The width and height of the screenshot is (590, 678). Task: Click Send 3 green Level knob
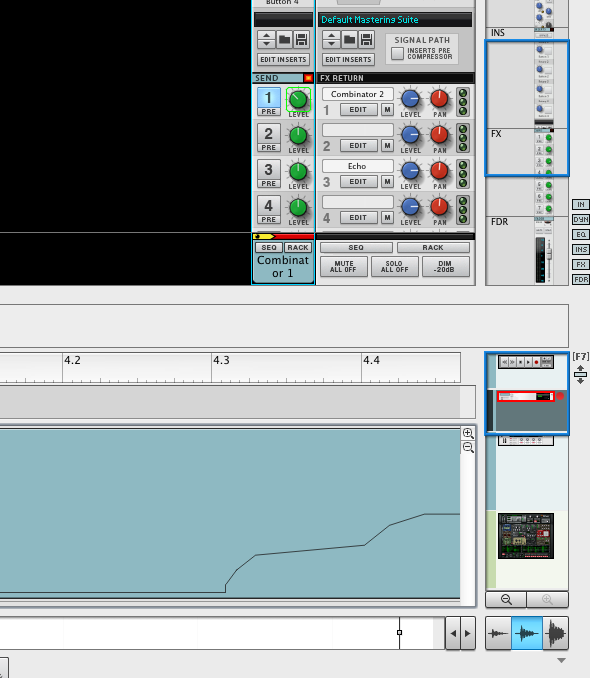pyautogui.click(x=298, y=171)
